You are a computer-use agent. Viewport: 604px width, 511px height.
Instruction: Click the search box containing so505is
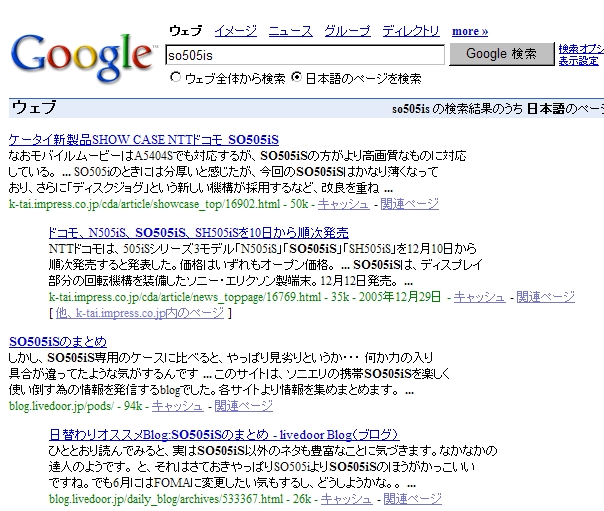pos(305,55)
